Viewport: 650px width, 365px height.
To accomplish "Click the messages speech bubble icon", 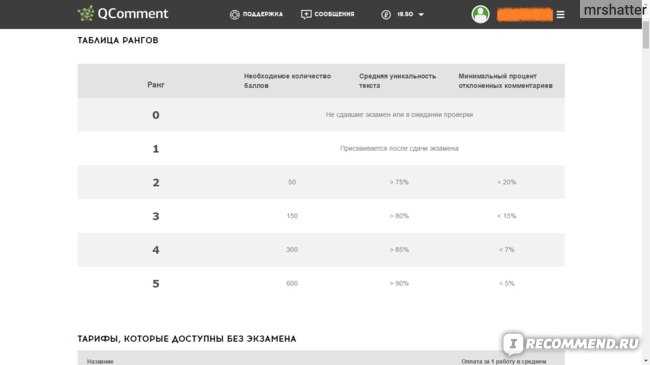I will point(306,15).
